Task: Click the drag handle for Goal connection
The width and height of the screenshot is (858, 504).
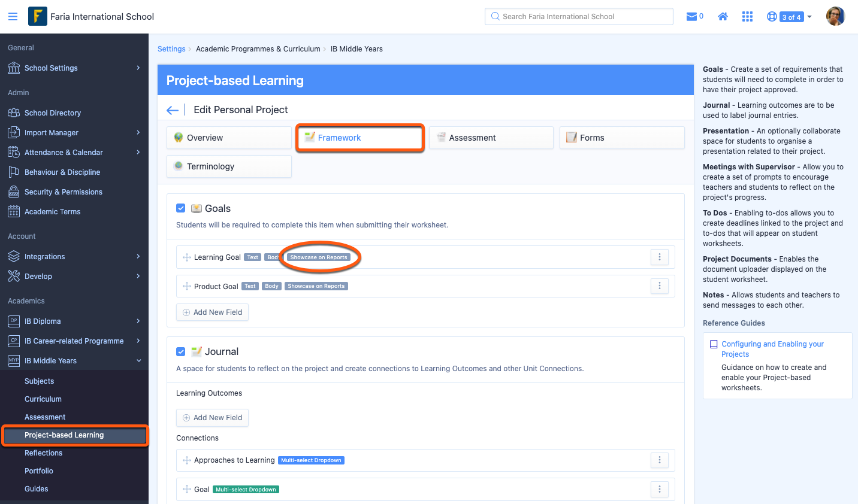Action: click(186, 489)
